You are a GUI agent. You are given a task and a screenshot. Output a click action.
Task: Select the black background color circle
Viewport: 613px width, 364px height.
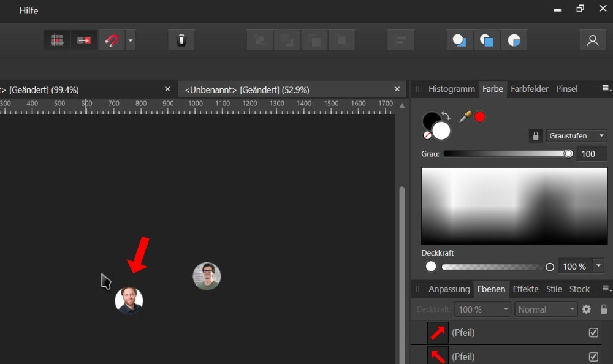pyautogui.click(x=429, y=119)
